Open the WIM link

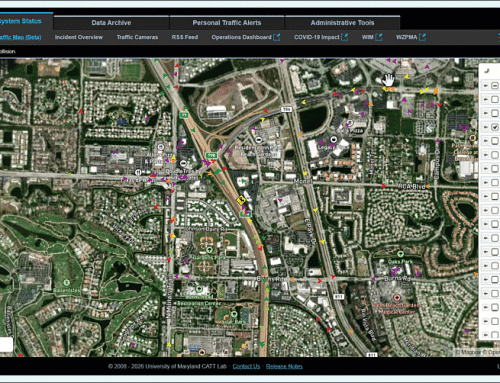(368, 37)
